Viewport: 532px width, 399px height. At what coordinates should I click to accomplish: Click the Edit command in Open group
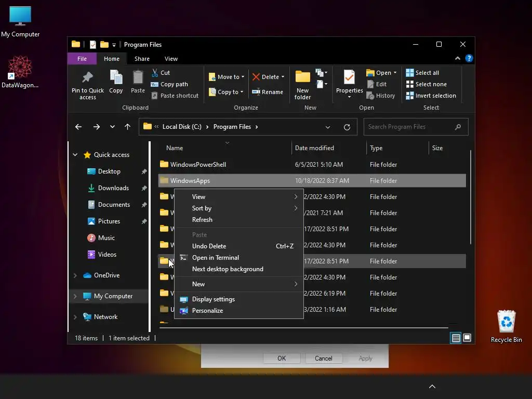tap(377, 84)
